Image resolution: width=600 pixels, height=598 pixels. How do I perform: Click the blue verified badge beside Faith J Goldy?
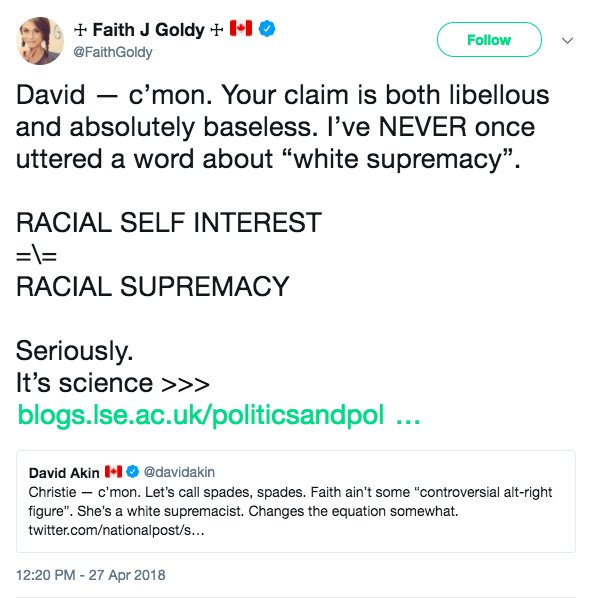pos(266,30)
